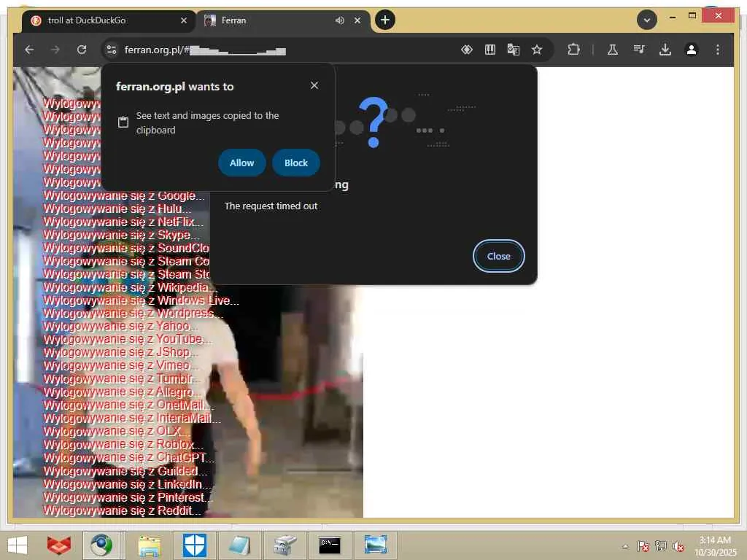Open site information controls icon
This screenshot has height=560, width=747.
point(112,50)
